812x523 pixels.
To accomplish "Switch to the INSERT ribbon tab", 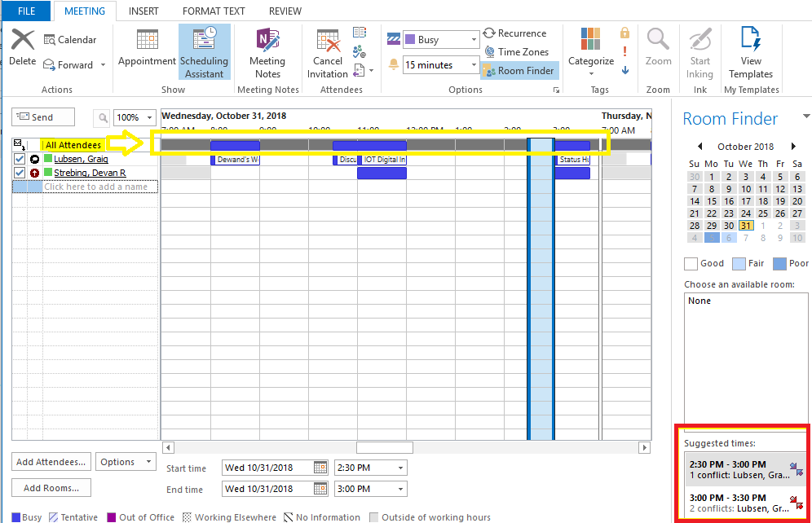I will [x=143, y=11].
